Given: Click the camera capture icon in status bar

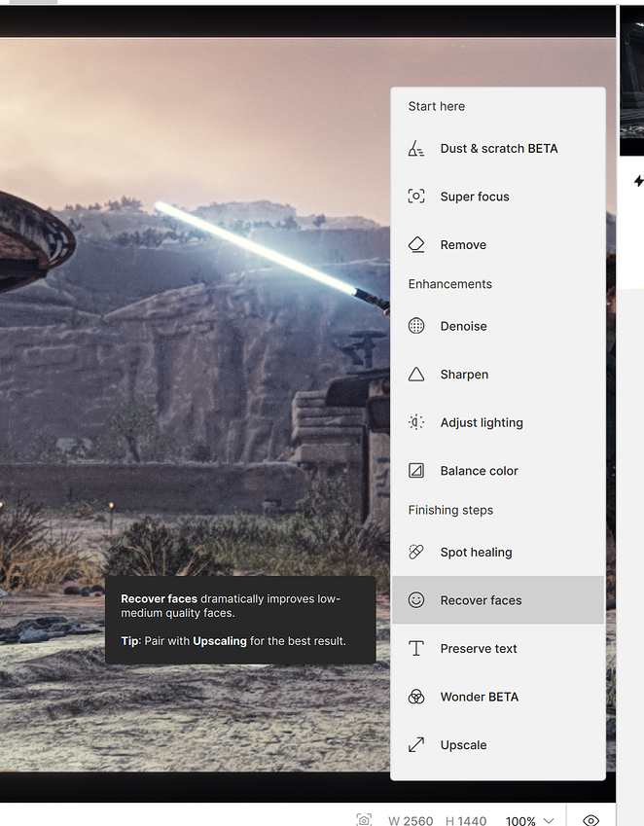Looking at the screenshot, I should coord(364,820).
